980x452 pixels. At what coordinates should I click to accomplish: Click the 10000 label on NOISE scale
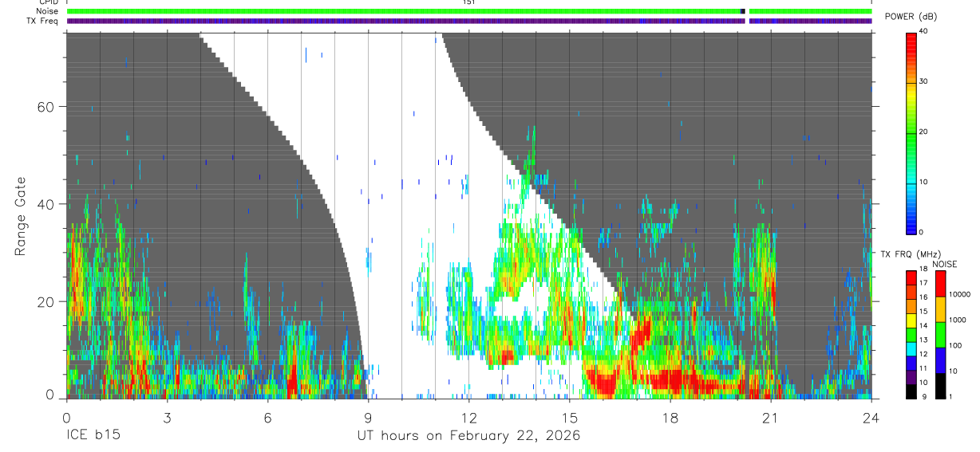pyautogui.click(x=959, y=294)
